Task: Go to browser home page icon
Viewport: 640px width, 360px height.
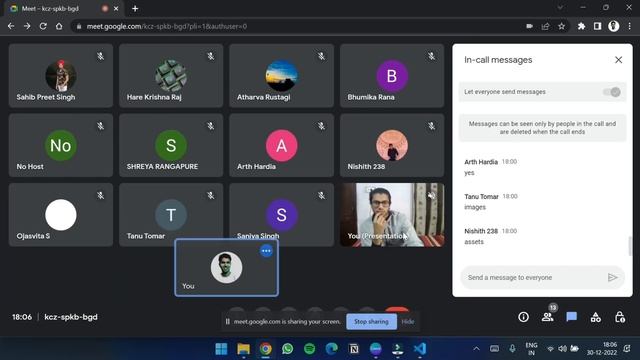Action: (x=59, y=26)
